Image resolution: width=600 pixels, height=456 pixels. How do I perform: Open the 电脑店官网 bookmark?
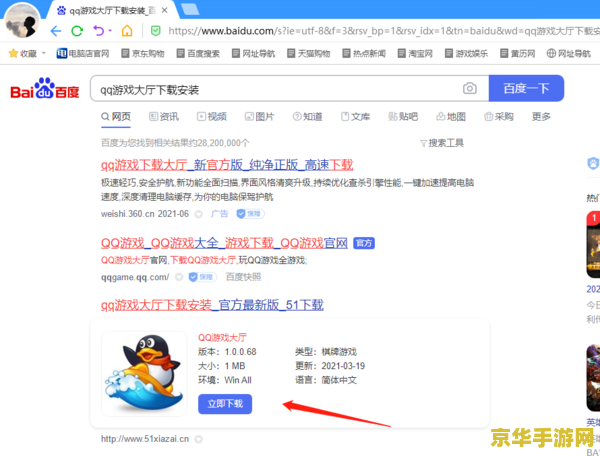(83, 53)
